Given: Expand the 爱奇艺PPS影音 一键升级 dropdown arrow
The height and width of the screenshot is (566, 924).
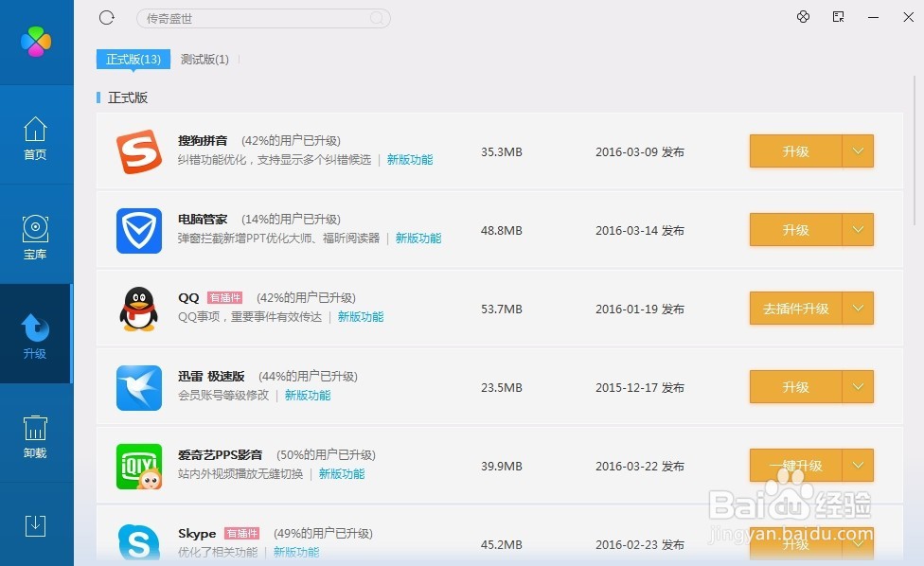Looking at the screenshot, I should pos(858,466).
